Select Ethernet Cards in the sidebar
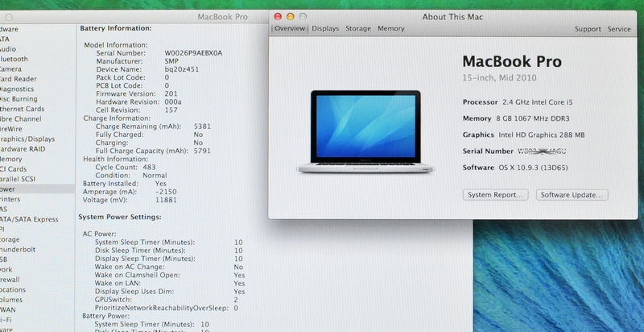 (22, 109)
